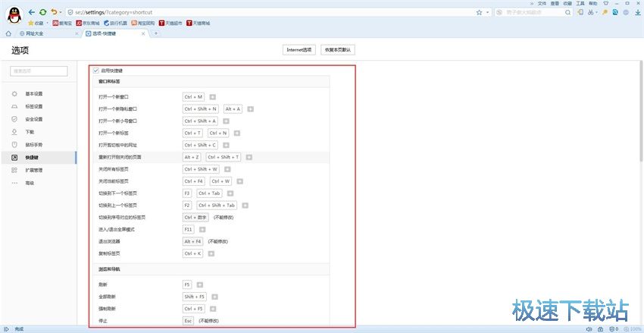Click plus icon after Ctrl + Shift + A

pyautogui.click(x=226, y=121)
